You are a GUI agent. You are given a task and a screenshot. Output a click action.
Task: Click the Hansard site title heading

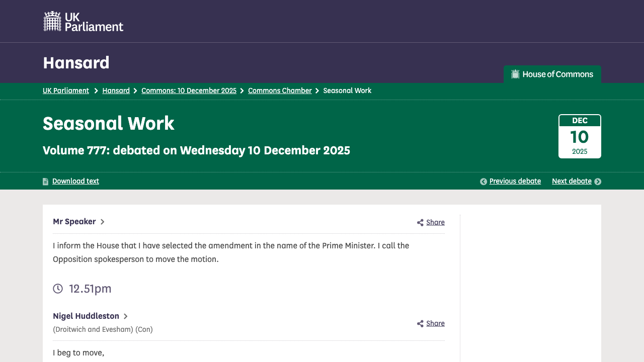tap(76, 63)
